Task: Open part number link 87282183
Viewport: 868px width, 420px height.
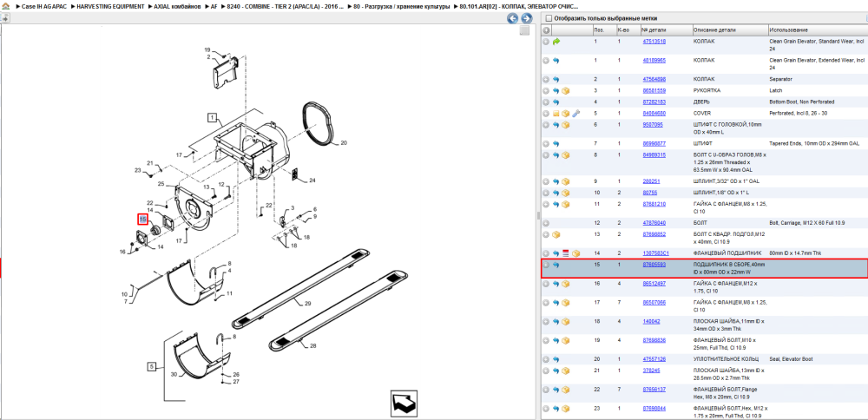Action: 654,102
